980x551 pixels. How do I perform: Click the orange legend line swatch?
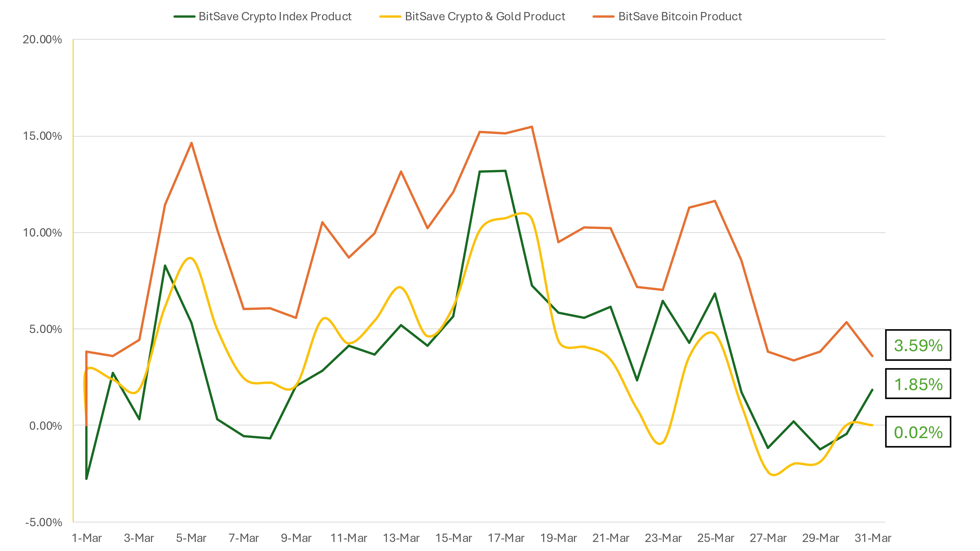(603, 17)
